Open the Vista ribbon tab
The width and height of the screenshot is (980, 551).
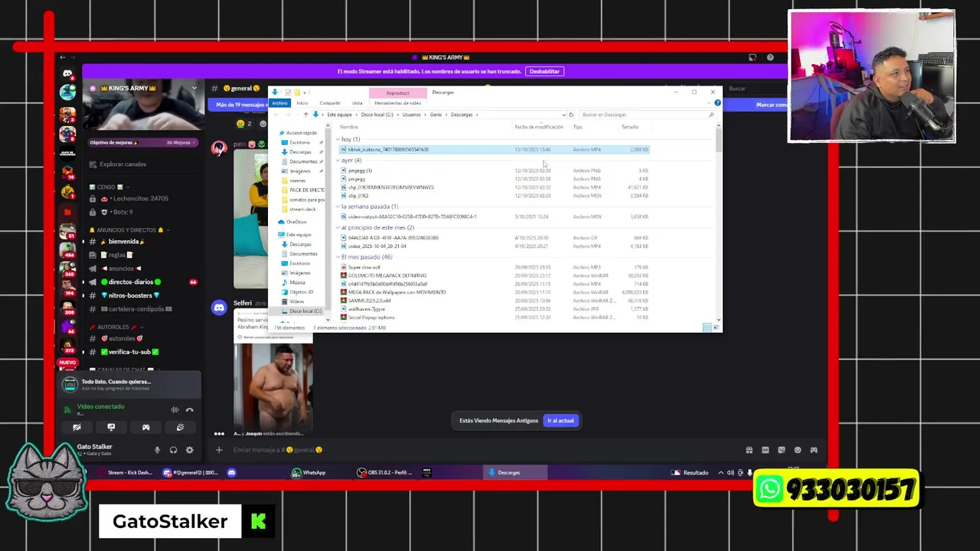(x=357, y=103)
